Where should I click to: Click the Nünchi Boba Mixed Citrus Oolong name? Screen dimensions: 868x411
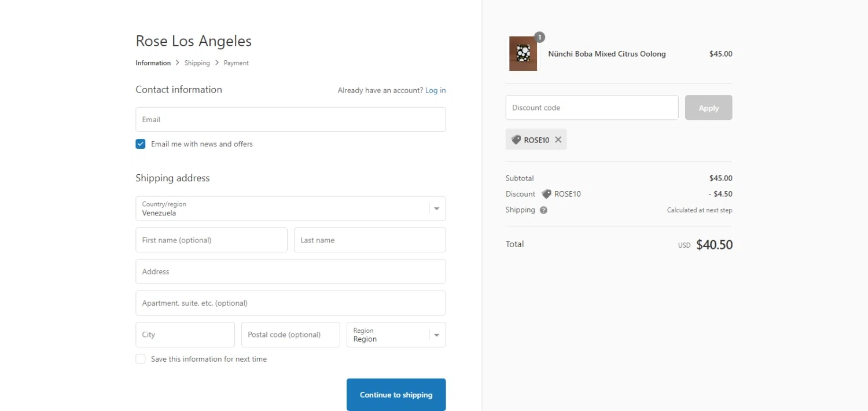[607, 54]
